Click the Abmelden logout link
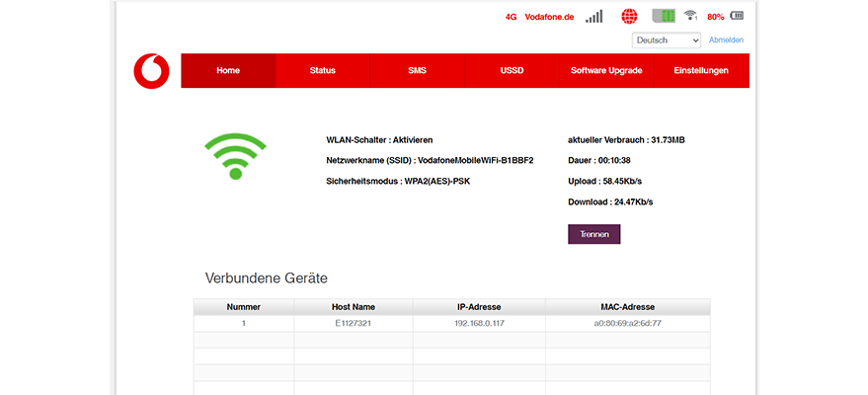This screenshot has height=395, width=868. (726, 40)
